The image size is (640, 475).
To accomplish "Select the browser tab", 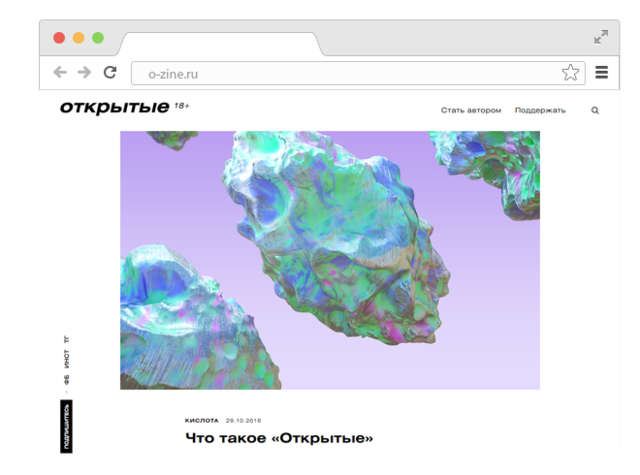I will point(220,43).
